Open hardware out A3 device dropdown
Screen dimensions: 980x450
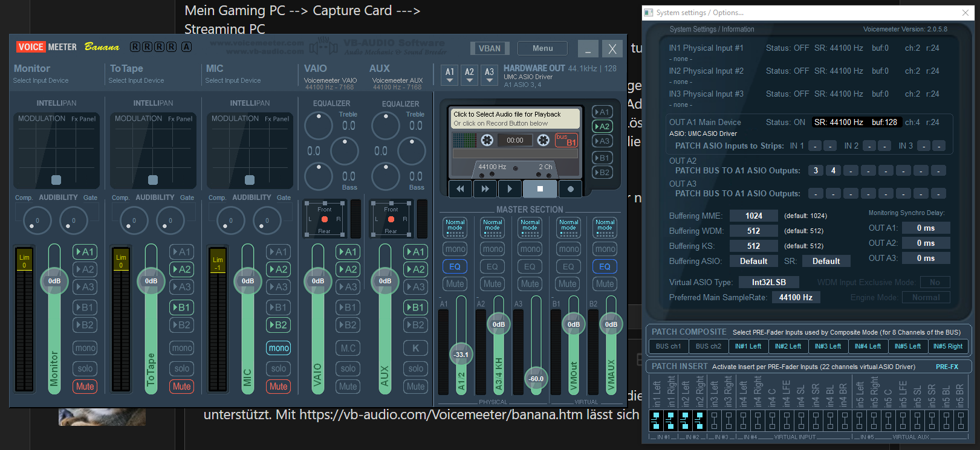pyautogui.click(x=489, y=74)
